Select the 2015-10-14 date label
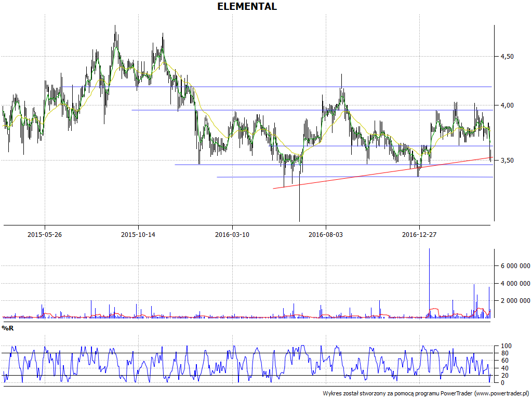The image size is (532, 399). pos(138,234)
